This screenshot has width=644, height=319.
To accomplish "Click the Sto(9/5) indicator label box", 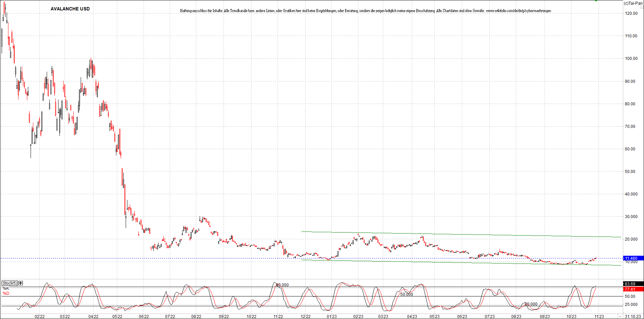I will click(10, 283).
